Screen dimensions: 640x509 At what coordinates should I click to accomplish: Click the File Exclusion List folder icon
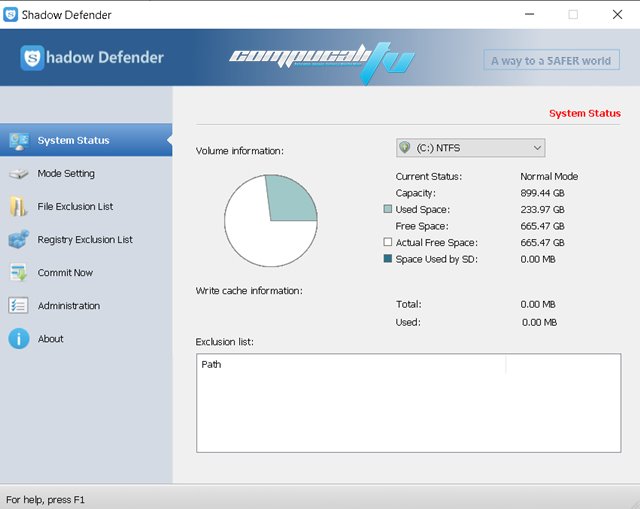click(18, 207)
